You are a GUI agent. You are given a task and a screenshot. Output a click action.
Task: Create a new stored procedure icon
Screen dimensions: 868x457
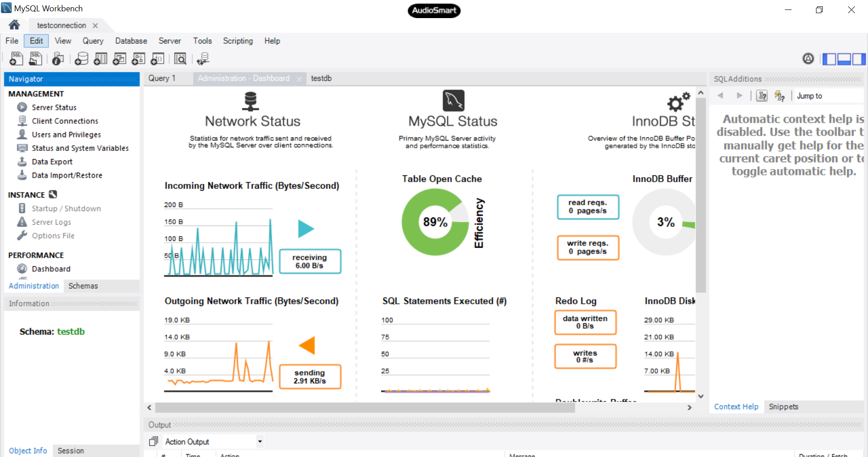[138, 59]
